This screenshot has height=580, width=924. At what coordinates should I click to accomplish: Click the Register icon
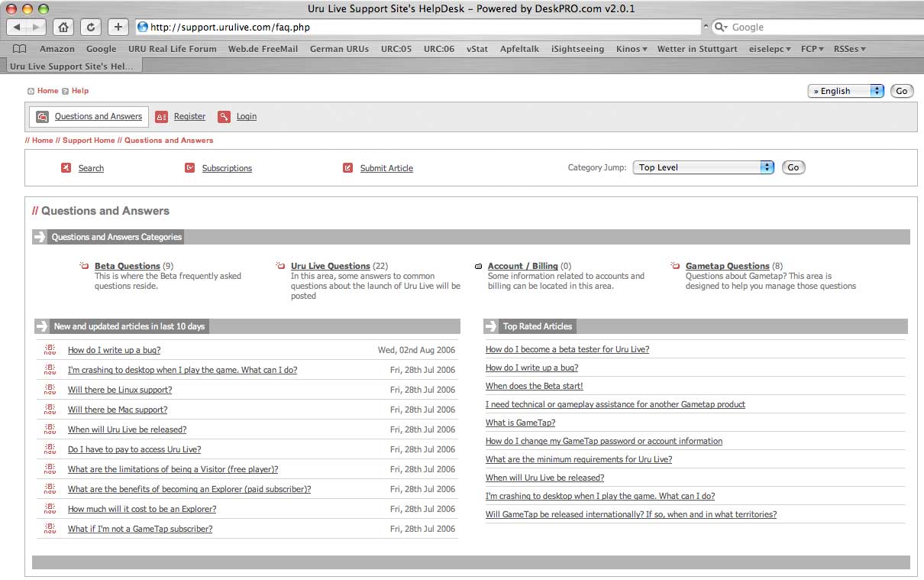point(161,117)
